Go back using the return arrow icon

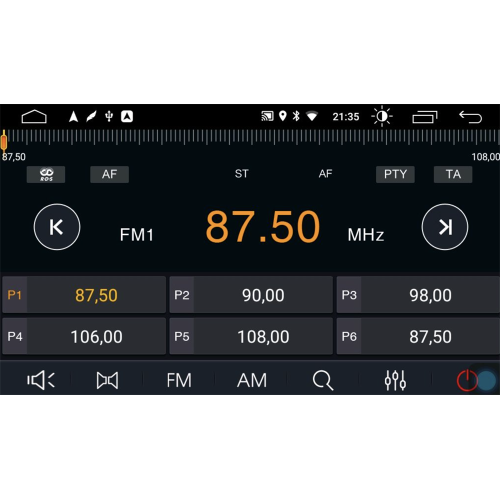click(x=470, y=117)
